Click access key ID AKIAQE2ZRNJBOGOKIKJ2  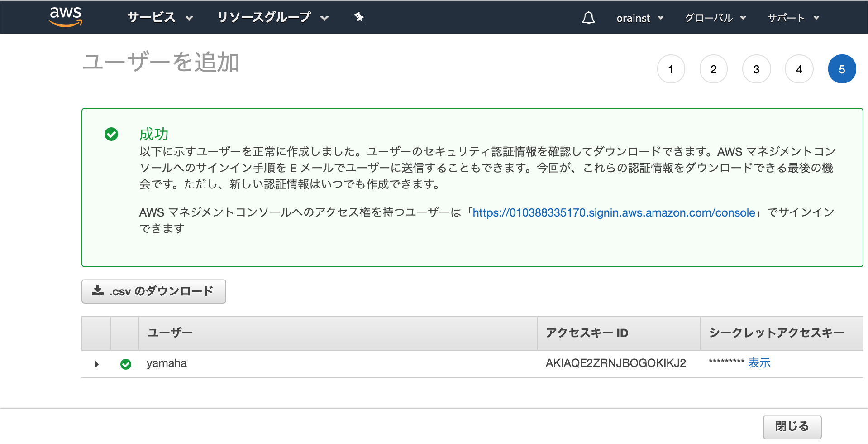[x=616, y=363]
